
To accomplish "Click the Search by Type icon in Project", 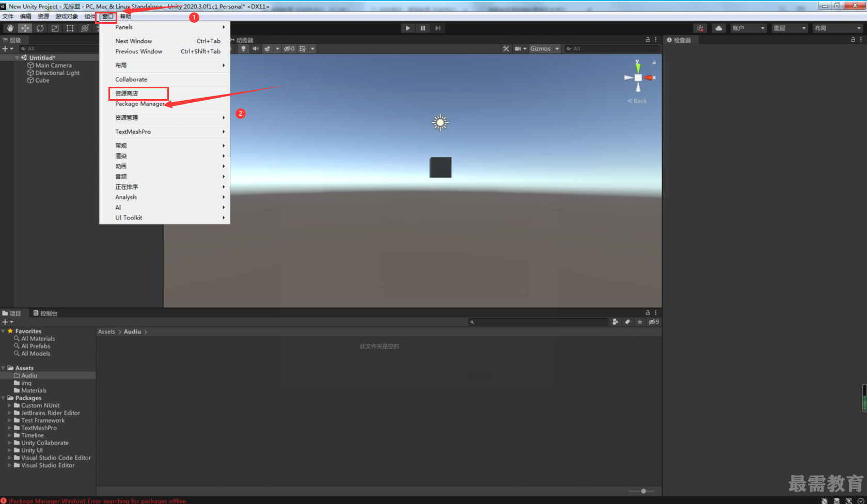I will click(615, 322).
